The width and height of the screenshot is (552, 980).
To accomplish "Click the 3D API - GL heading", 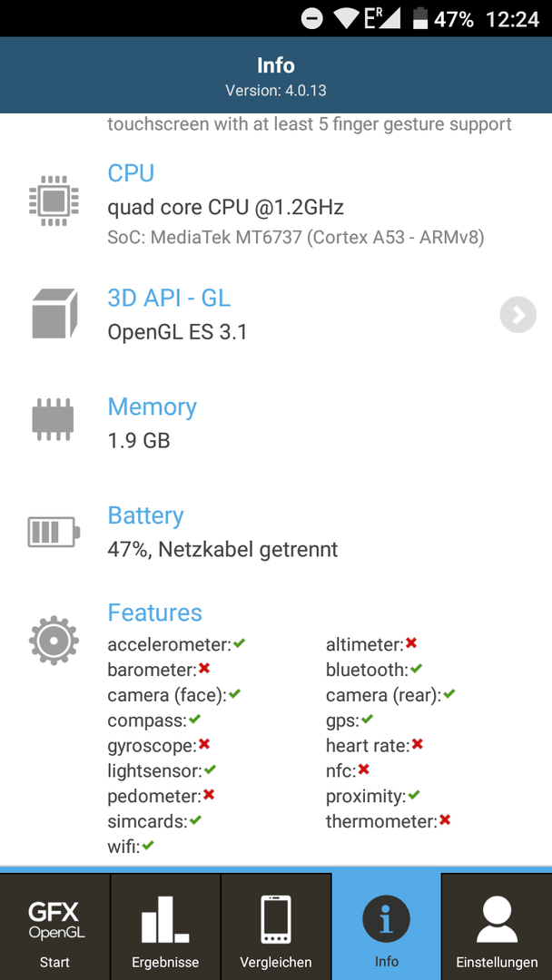I will tap(169, 299).
